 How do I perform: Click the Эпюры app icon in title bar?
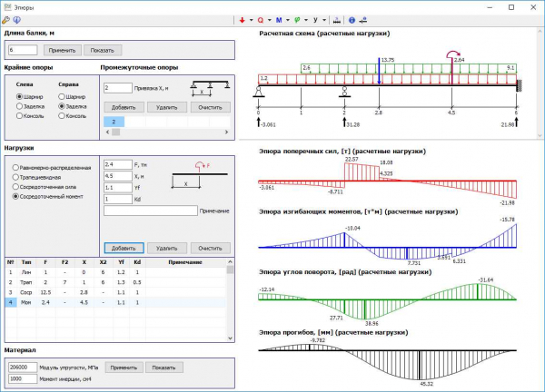(7, 7)
